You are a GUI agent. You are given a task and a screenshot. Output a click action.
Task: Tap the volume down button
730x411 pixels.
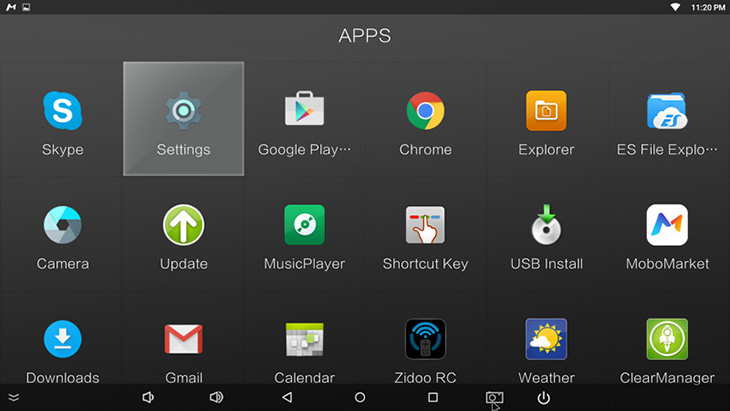(148, 397)
